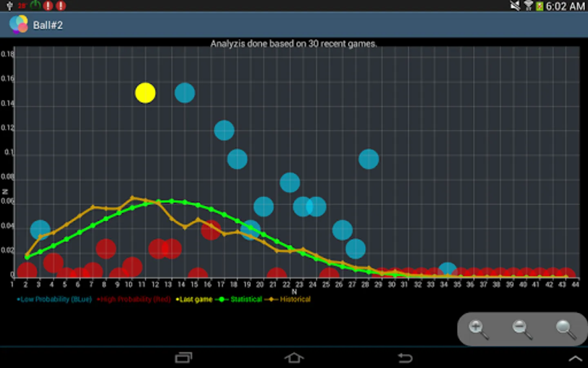The image size is (588, 368).
Task: Click the green power icon in status bar
Action: tap(36, 6)
